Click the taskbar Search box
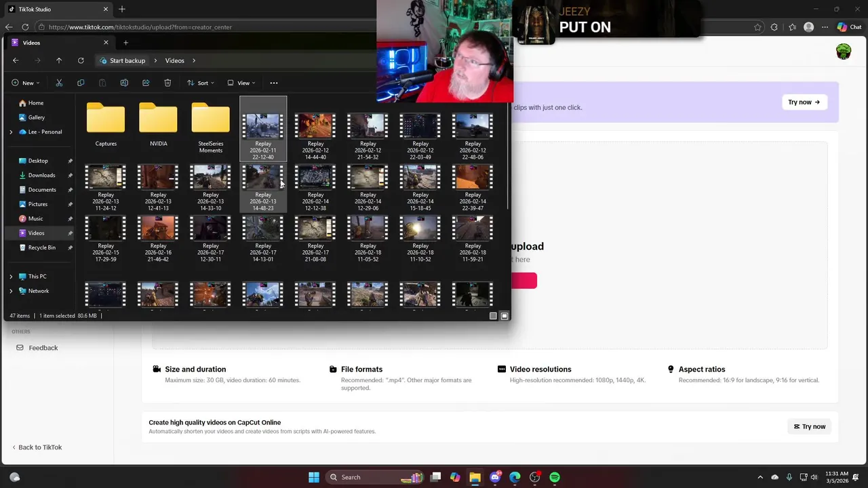The width and height of the screenshot is (868, 488). coord(375,477)
